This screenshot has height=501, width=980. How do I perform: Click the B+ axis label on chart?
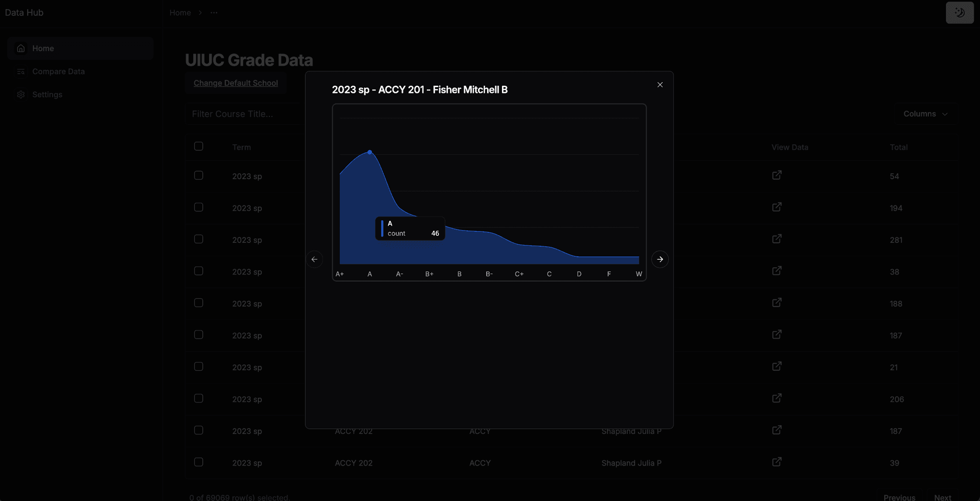pos(429,274)
